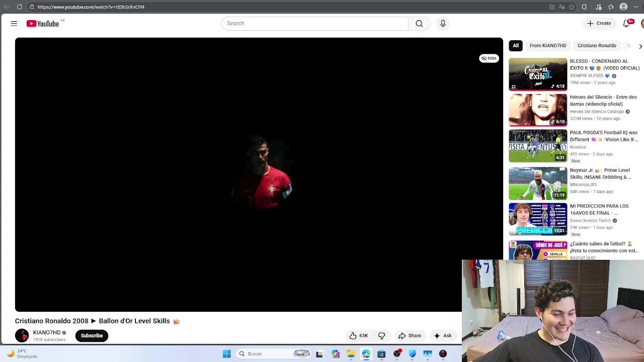The height and width of the screenshot is (362, 644).
Task: View site info lock icon
Action: click(32, 7)
